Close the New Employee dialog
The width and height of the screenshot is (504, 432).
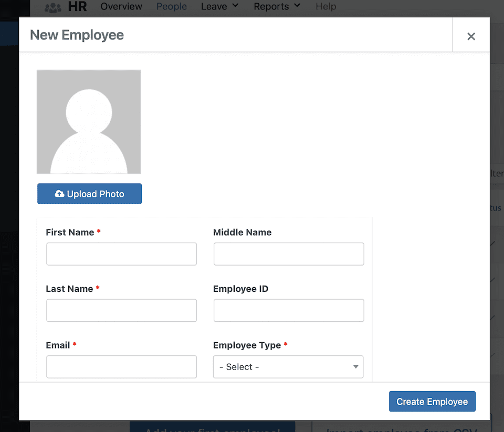pyautogui.click(x=471, y=36)
